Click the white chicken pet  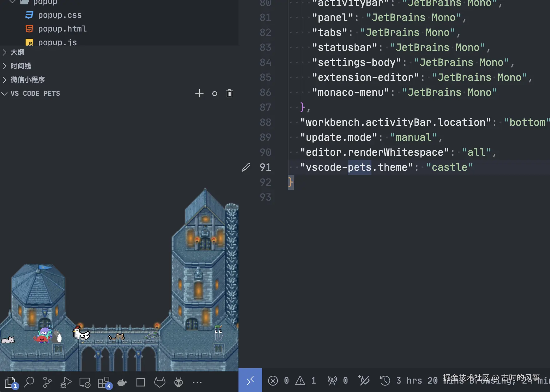point(81,333)
